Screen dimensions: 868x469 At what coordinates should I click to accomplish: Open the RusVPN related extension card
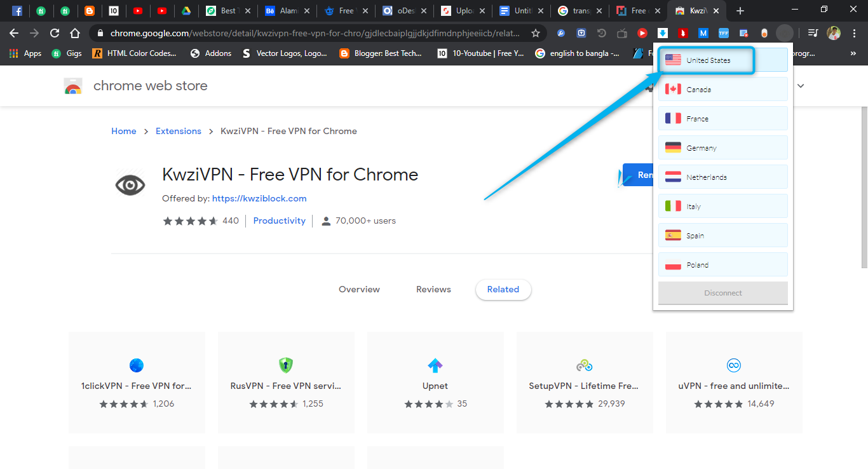286,383
